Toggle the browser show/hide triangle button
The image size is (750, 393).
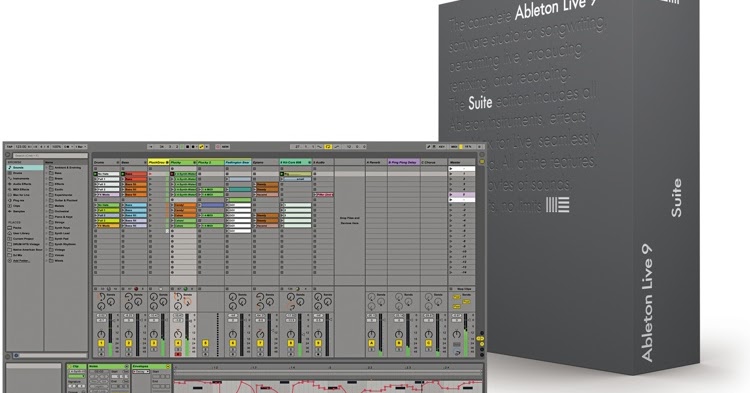click(7, 155)
